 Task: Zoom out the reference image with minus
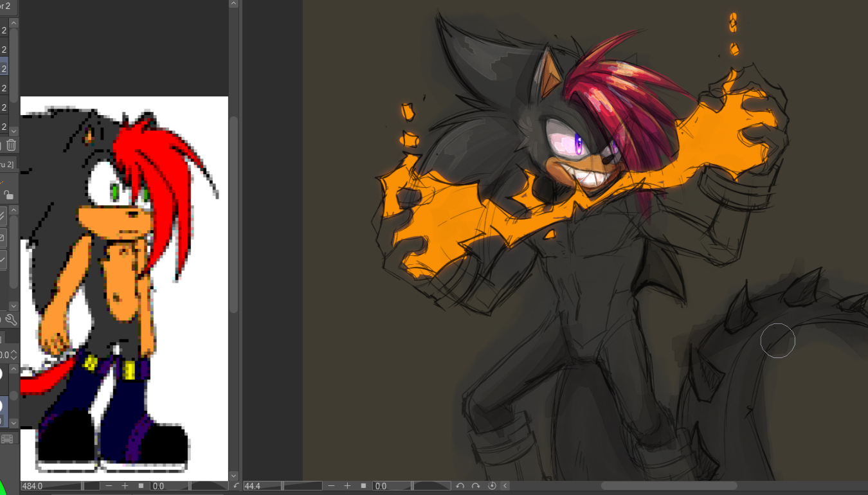(109, 486)
